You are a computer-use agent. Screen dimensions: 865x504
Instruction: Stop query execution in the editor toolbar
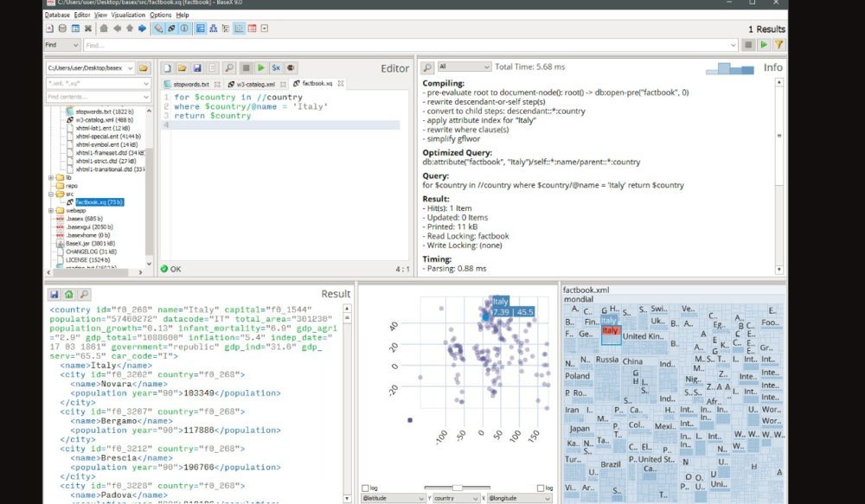pyautogui.click(x=246, y=67)
